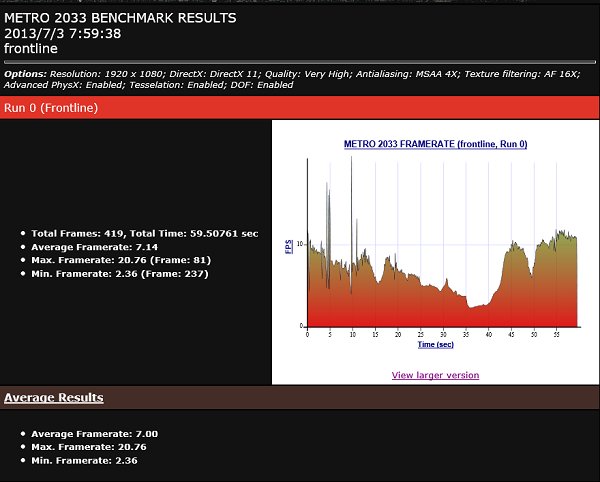Viewport: 600px width, 482px height.
Task: Select Min. Framerate: 2.36 under Average Results
Action: (84, 460)
